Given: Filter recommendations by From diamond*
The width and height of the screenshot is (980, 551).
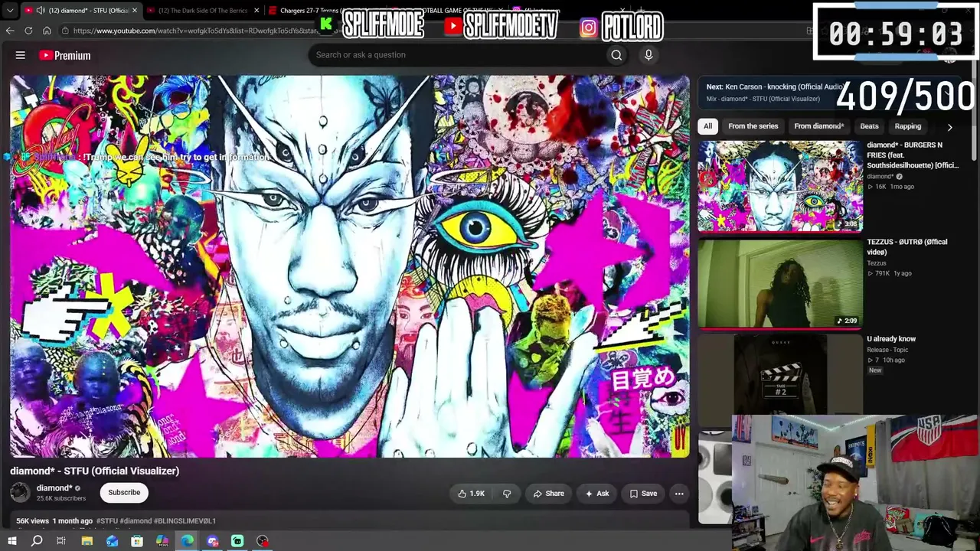Looking at the screenshot, I should 819,126.
